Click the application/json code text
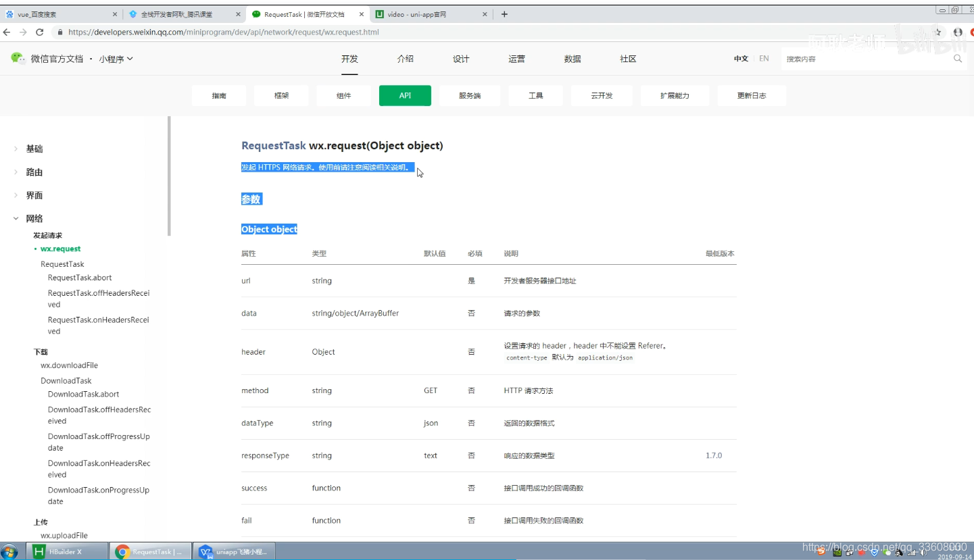This screenshot has width=974, height=560. [x=606, y=358]
